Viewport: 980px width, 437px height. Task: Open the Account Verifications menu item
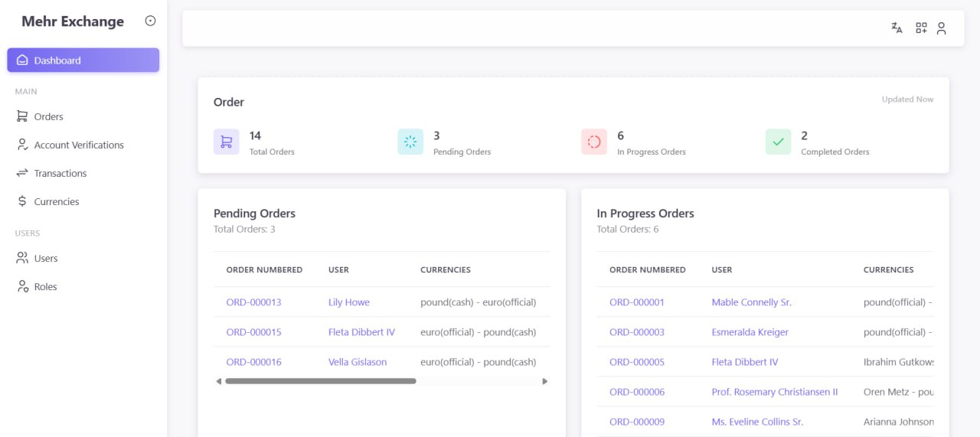point(78,145)
